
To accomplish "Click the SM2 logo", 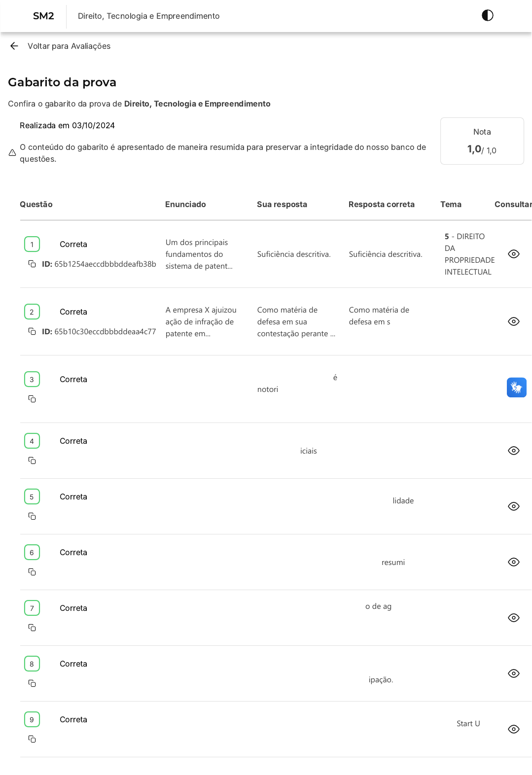I will coord(43,16).
